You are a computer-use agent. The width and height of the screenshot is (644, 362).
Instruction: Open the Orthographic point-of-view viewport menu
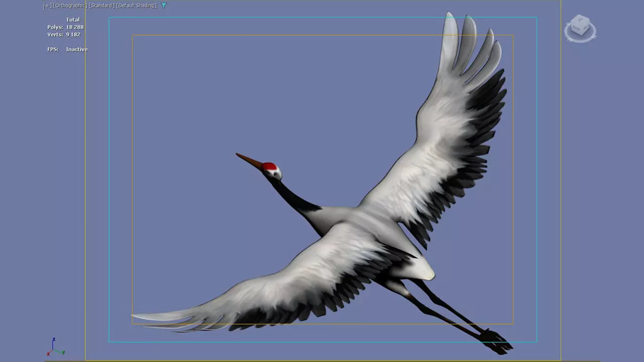(x=70, y=6)
